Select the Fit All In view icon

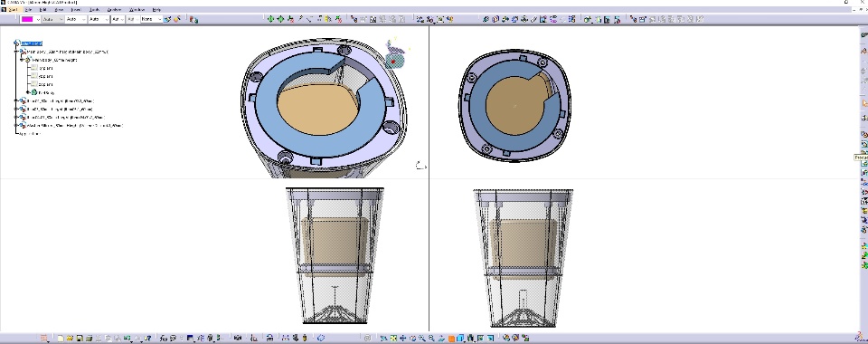[393, 338]
